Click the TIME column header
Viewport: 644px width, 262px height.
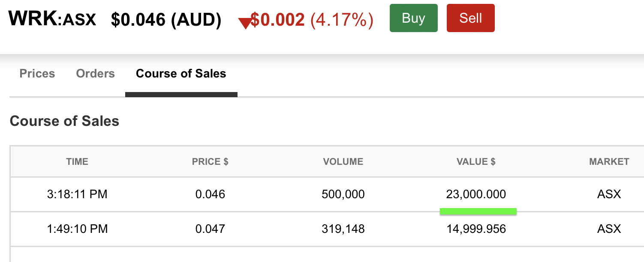click(77, 162)
